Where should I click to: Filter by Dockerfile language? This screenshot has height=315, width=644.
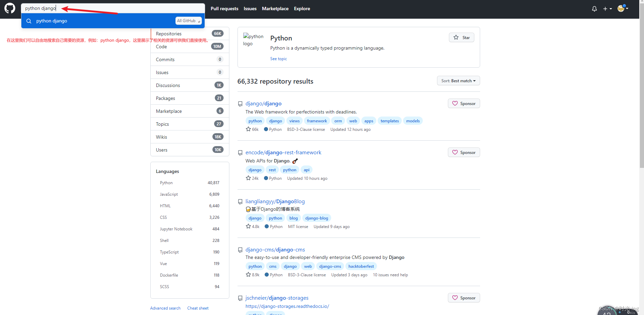[190, 275]
